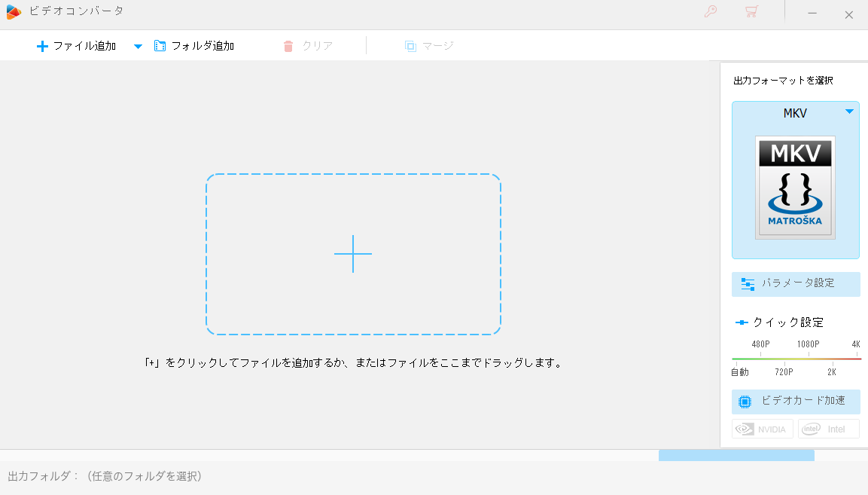Screen dimensions: 868x495
Task: Toggle ビデオカード加速 hardware acceleration
Action: [796, 402]
